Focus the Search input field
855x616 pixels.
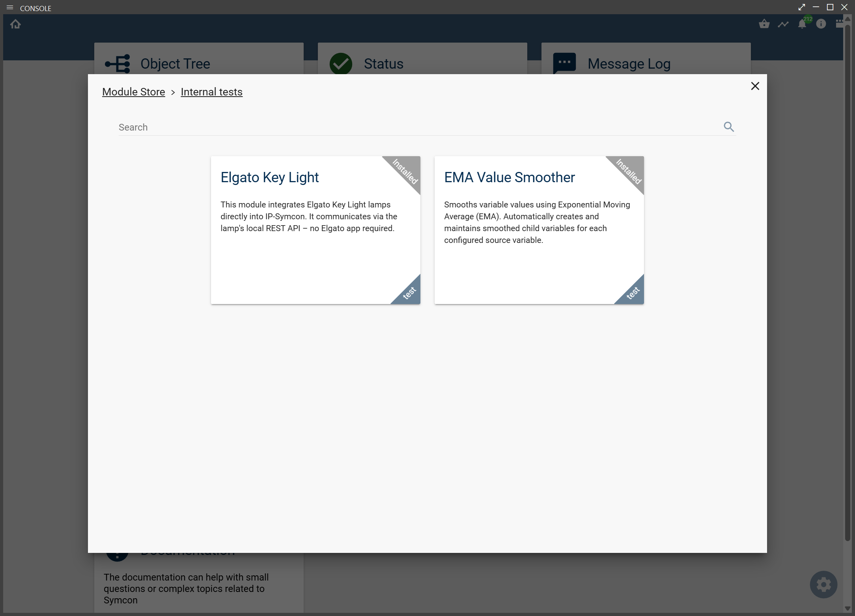coord(418,127)
